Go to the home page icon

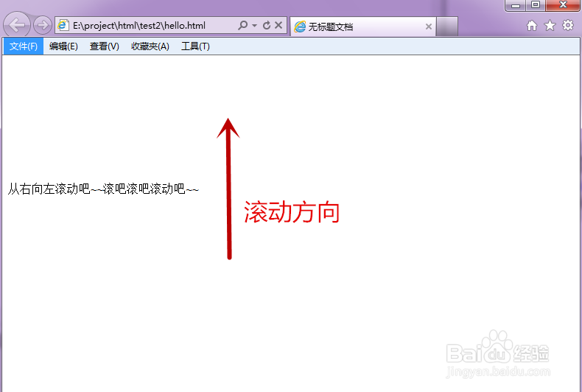click(x=532, y=25)
